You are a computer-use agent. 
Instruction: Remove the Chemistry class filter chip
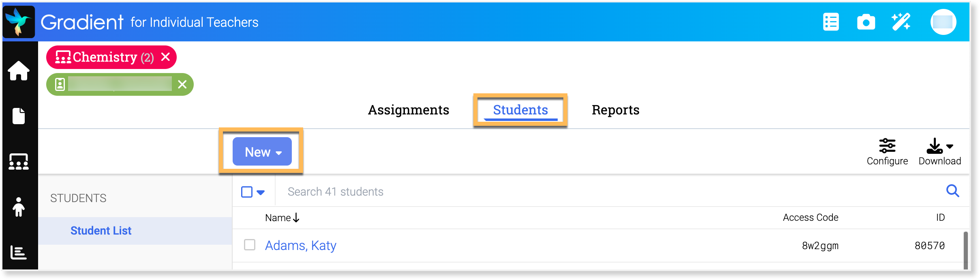pyautogui.click(x=165, y=57)
